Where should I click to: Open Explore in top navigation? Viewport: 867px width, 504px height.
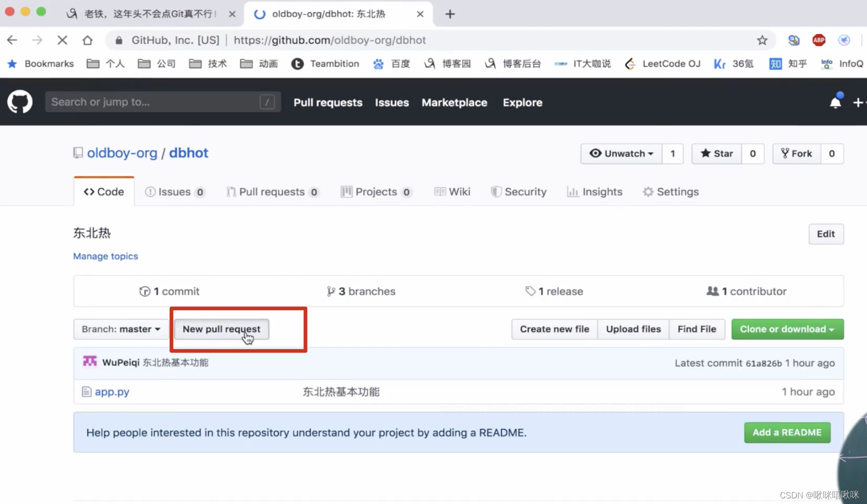[x=523, y=102]
